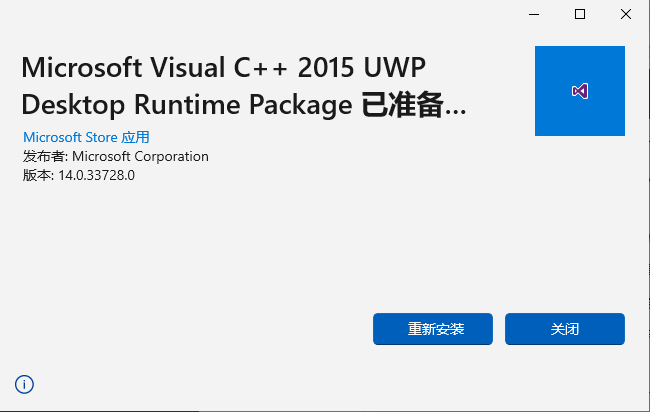This screenshot has width=650, height=412.
Task: Click the 发布者 publisher label
Action: pos(44,156)
